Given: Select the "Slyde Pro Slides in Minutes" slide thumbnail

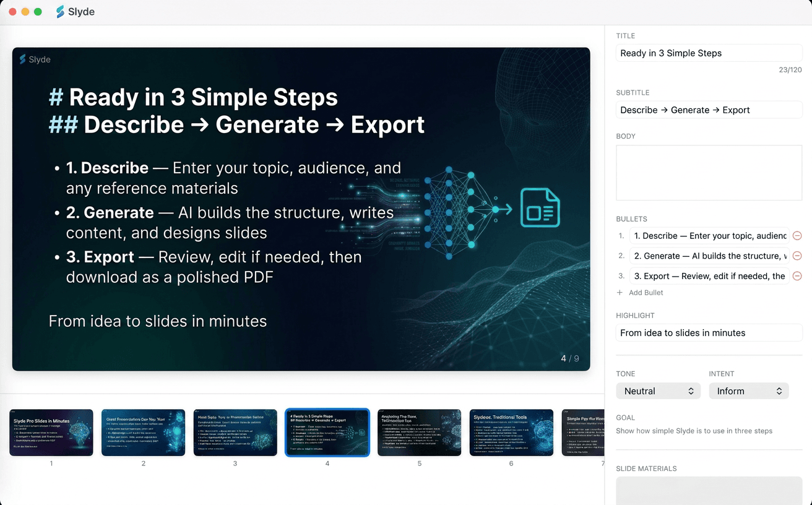Looking at the screenshot, I should [51, 432].
